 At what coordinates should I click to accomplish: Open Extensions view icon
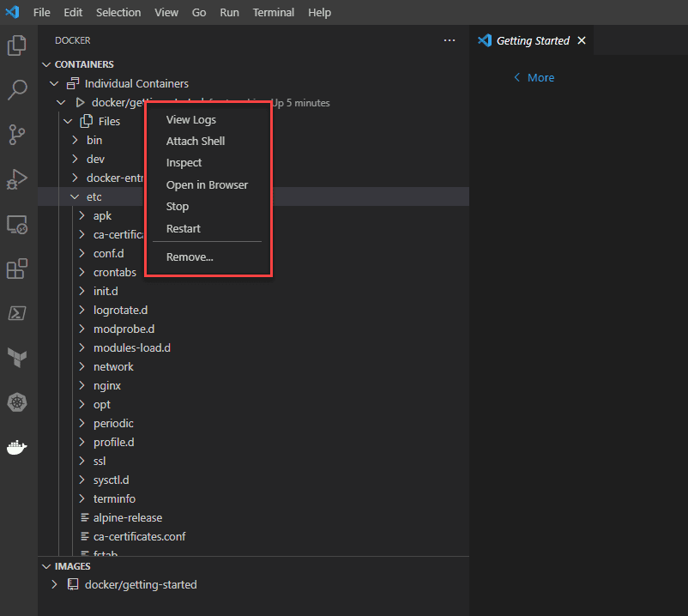tap(17, 269)
